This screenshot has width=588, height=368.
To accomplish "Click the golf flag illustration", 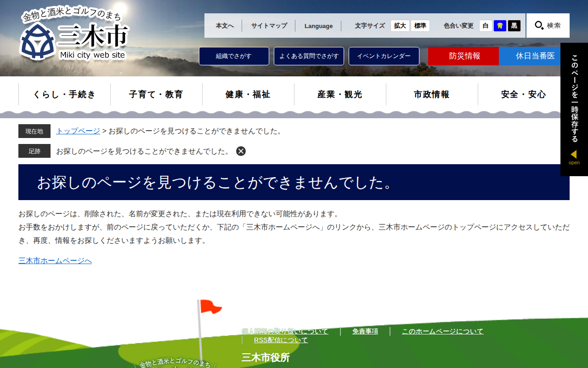I will click(209, 329).
